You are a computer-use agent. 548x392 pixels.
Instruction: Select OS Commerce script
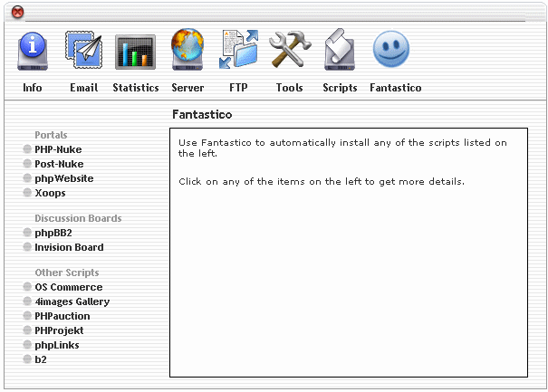click(69, 287)
